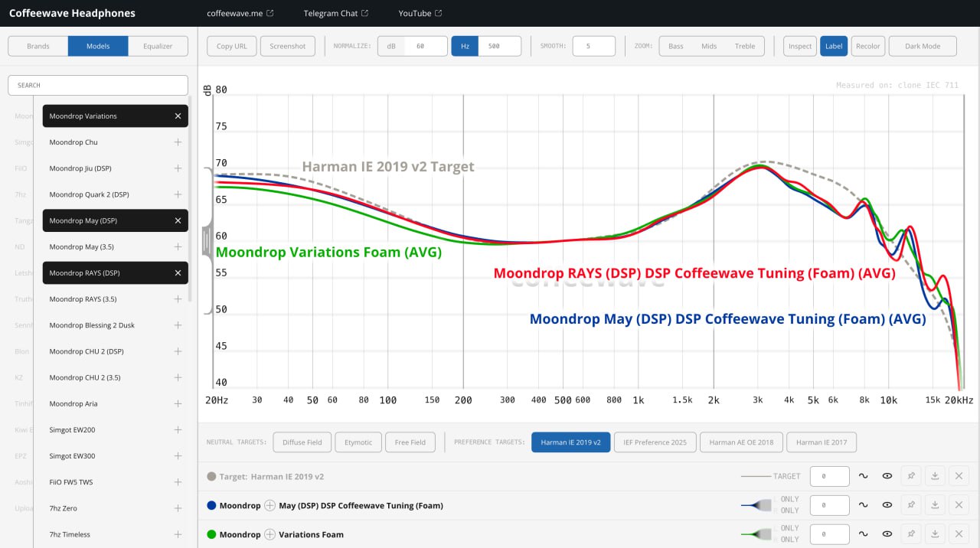Zoom graph to Bass range
980x548 pixels.
[676, 46]
